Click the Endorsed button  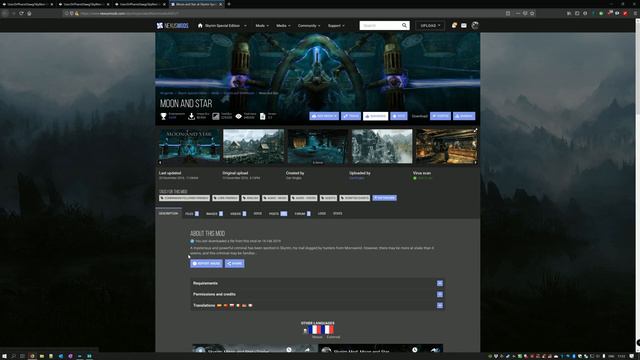376,116
